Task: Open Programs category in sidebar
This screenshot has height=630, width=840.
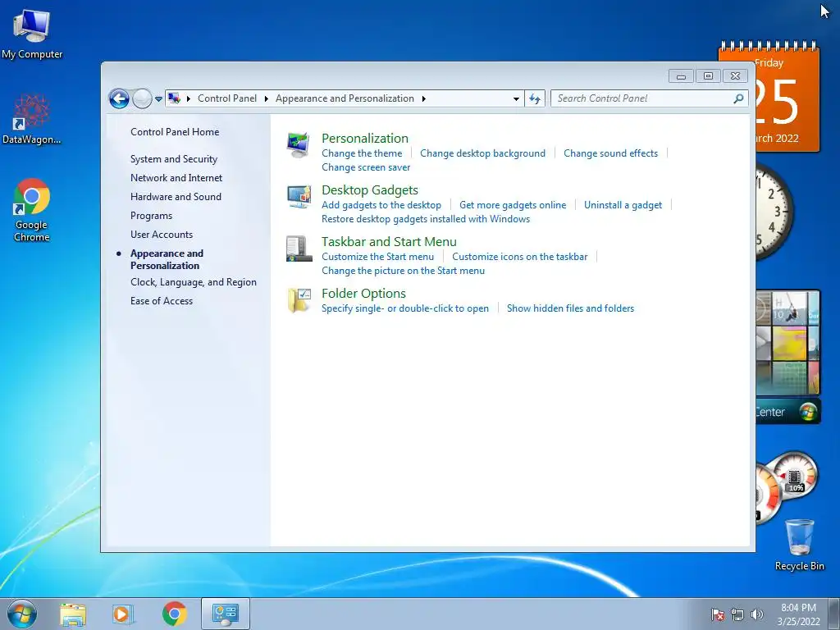Action: click(151, 216)
